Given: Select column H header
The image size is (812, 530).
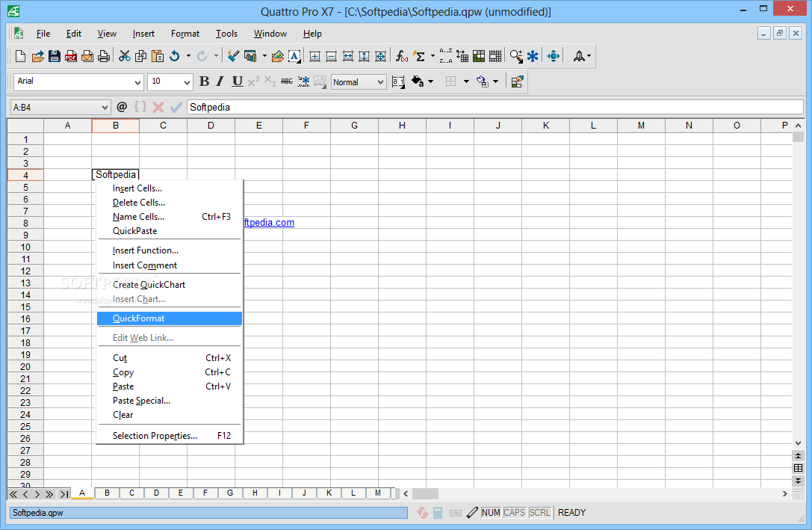Looking at the screenshot, I should coord(402,126).
